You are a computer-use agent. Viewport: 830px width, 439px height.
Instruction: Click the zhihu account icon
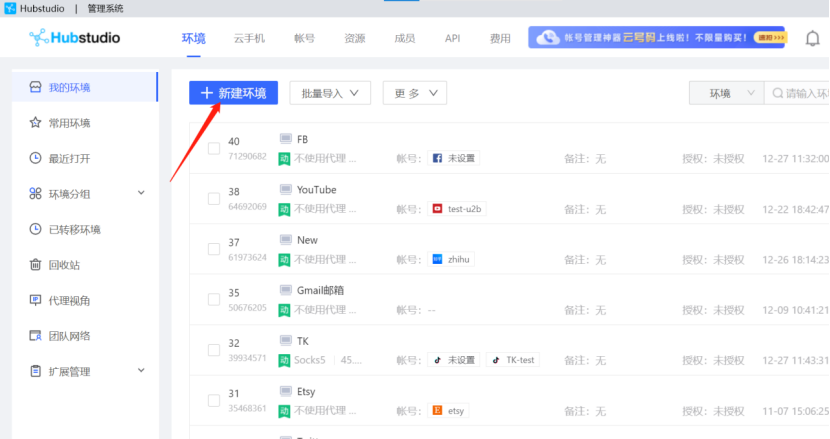click(437, 259)
